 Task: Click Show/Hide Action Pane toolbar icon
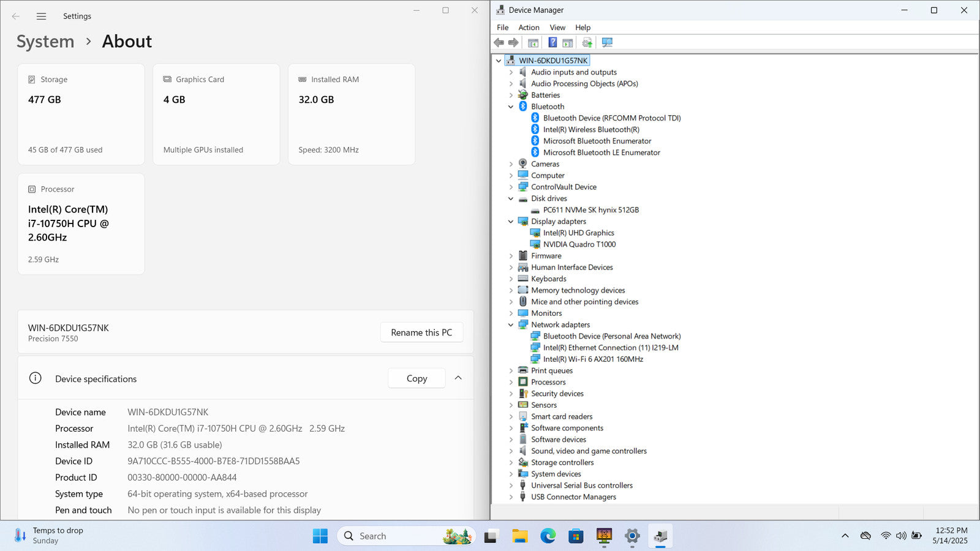pos(568,42)
